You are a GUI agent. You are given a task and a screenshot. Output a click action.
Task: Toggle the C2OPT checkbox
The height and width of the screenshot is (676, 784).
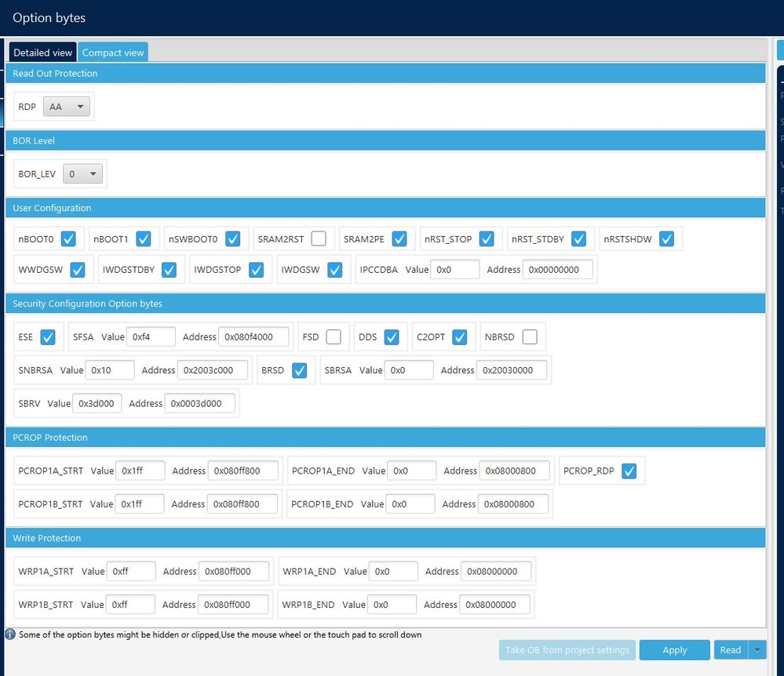click(x=460, y=337)
